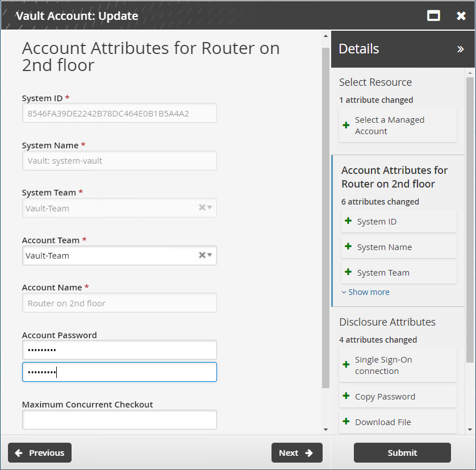This screenshot has width=476, height=470.
Task: Open the Account Team dropdown arrow
Action: pyautogui.click(x=210, y=255)
